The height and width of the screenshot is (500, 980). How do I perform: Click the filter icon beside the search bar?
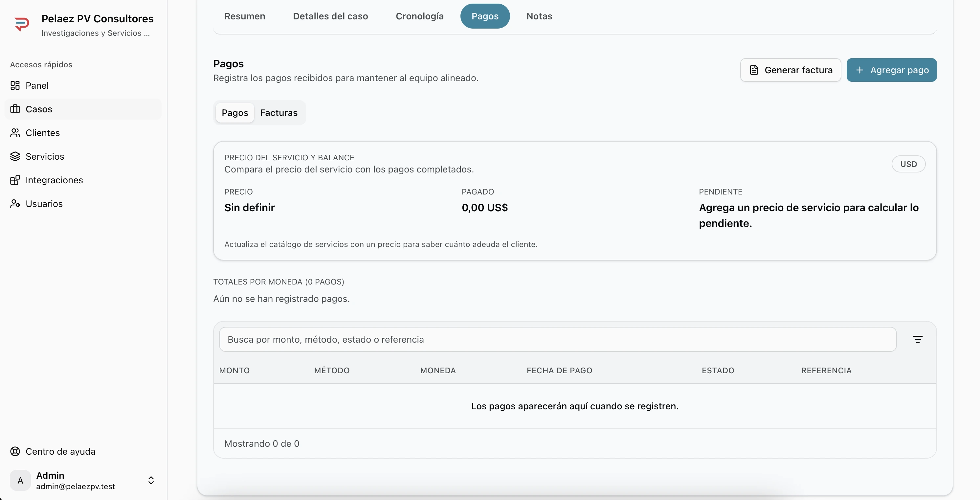pos(918,339)
